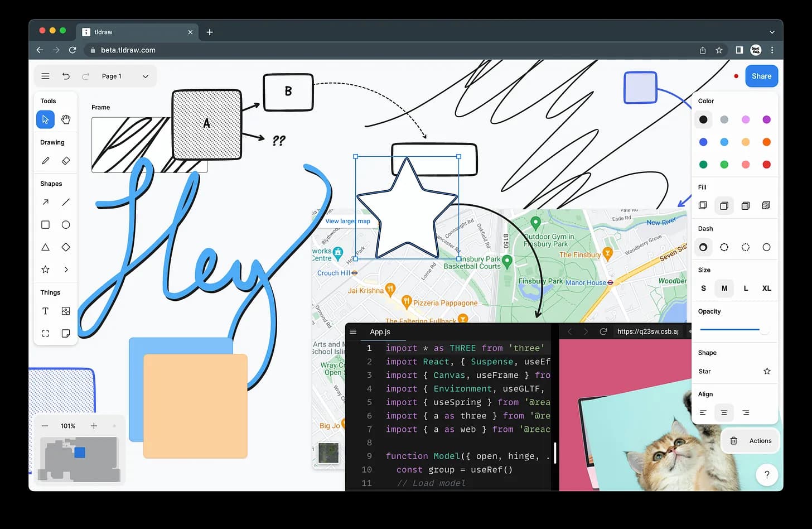Align text to the center
The image size is (812, 529).
tap(724, 413)
